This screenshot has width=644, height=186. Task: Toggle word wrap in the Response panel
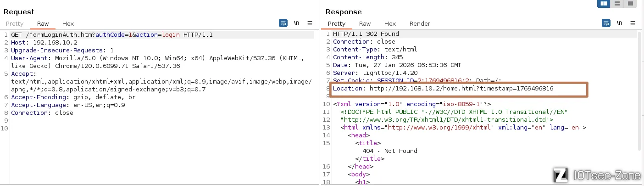tap(606, 23)
